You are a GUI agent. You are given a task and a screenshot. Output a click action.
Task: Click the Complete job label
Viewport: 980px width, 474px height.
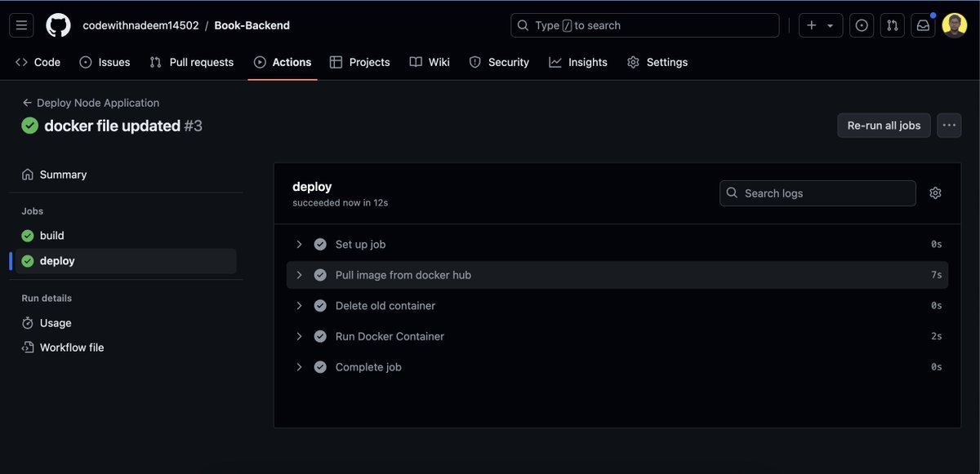pos(368,367)
